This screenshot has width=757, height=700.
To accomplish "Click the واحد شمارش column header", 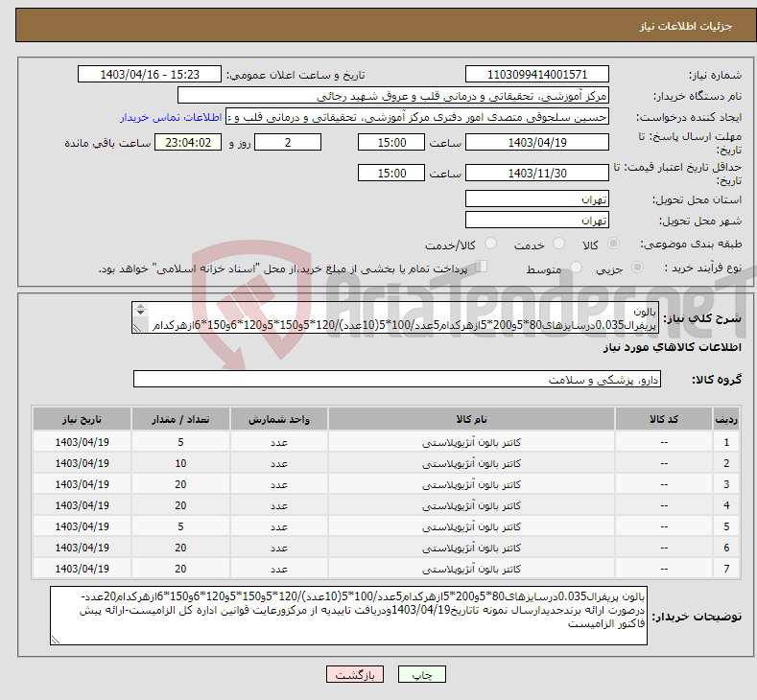I will [x=278, y=419].
